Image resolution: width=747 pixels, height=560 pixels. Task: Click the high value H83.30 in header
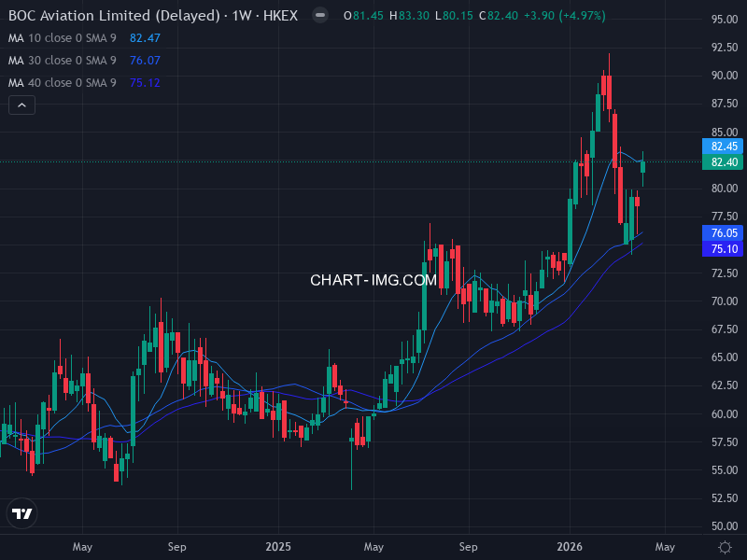[409, 16]
